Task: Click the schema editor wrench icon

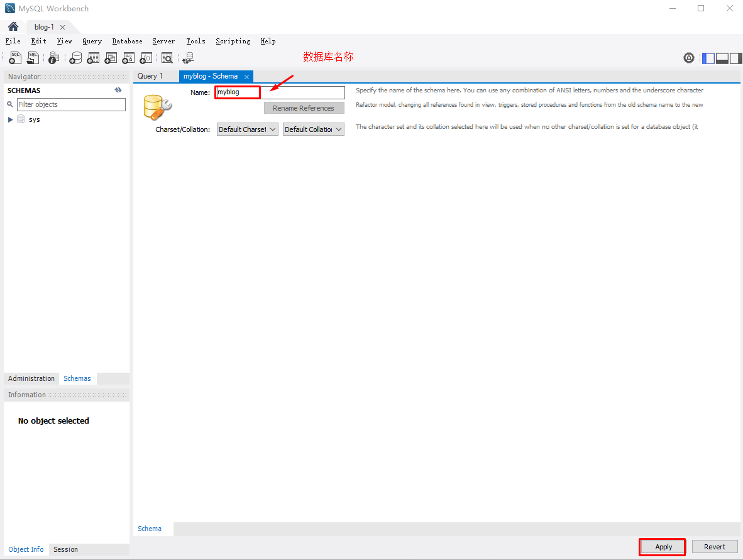Action: (157, 107)
